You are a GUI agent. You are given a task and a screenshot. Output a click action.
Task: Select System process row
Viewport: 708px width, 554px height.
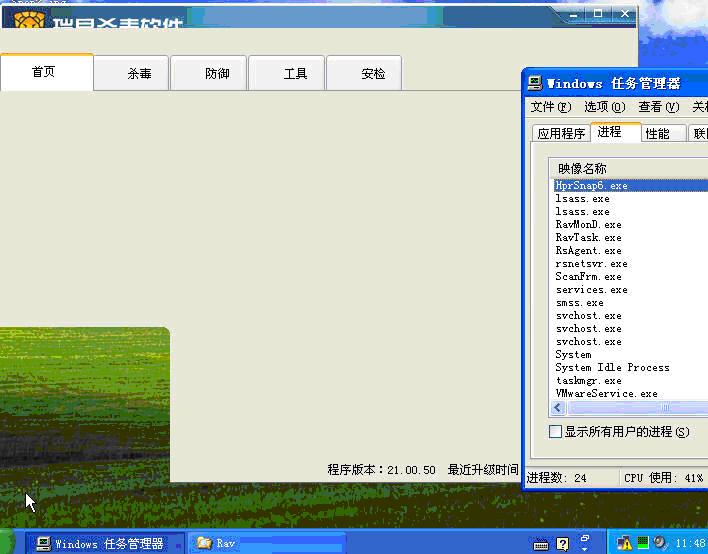click(x=631, y=354)
